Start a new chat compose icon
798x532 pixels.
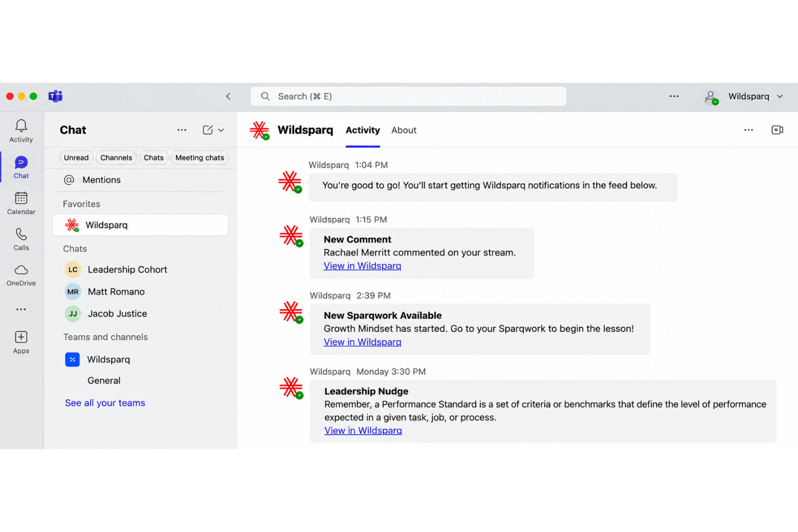click(x=208, y=130)
